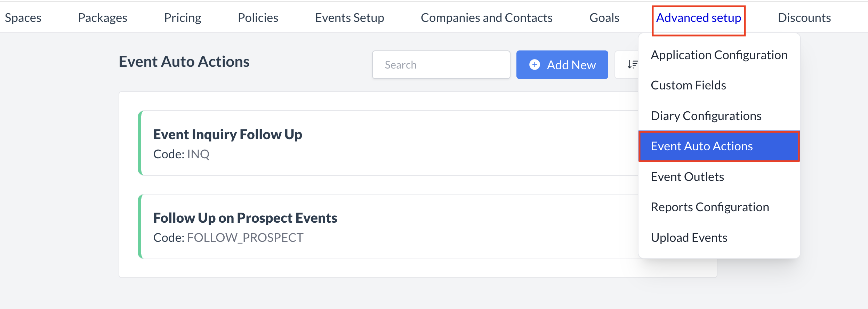Open Diary Configurations
The width and height of the screenshot is (868, 309).
click(x=706, y=115)
